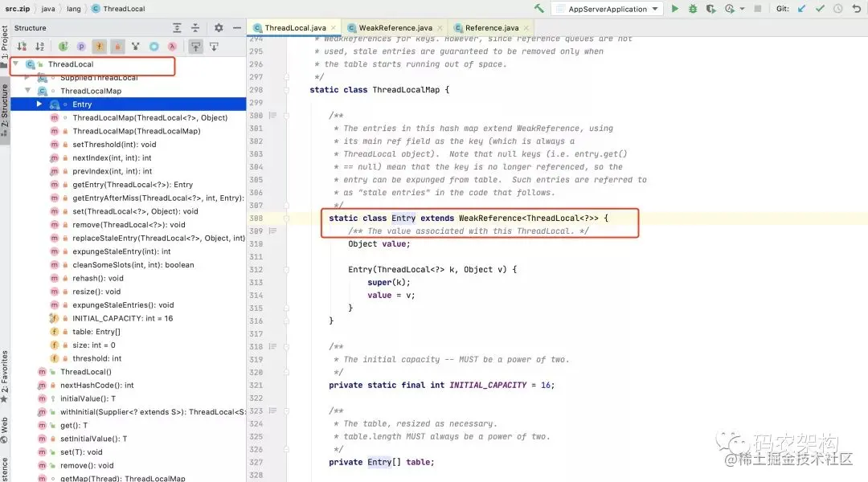The image size is (868, 482).
Task: Click java in the breadcrumb
Action: pos(48,9)
